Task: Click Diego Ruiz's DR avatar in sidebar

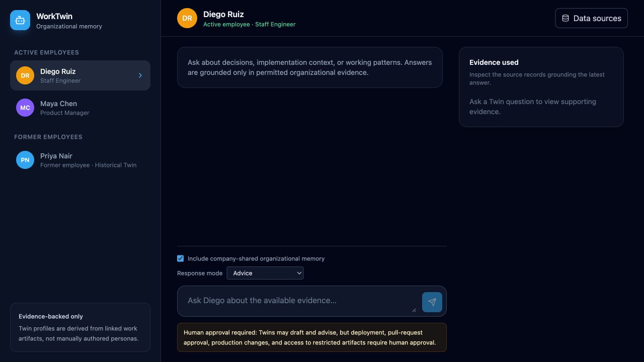Action: (x=25, y=75)
